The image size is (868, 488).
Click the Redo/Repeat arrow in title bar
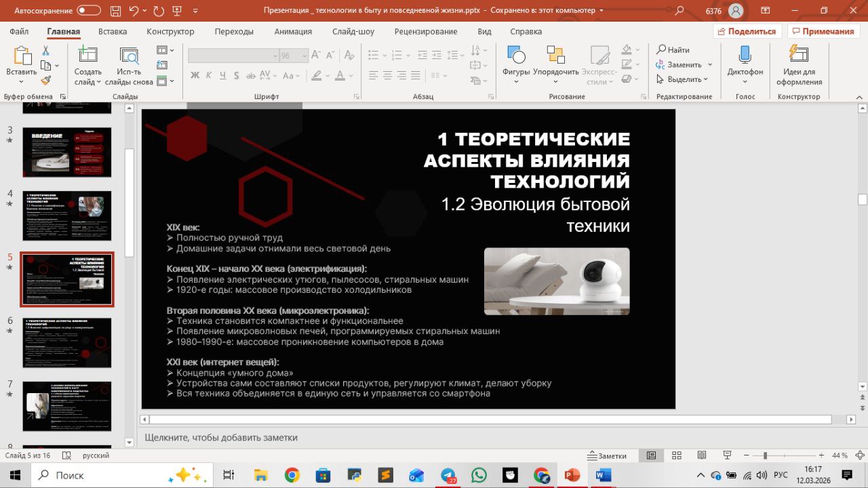(x=159, y=11)
